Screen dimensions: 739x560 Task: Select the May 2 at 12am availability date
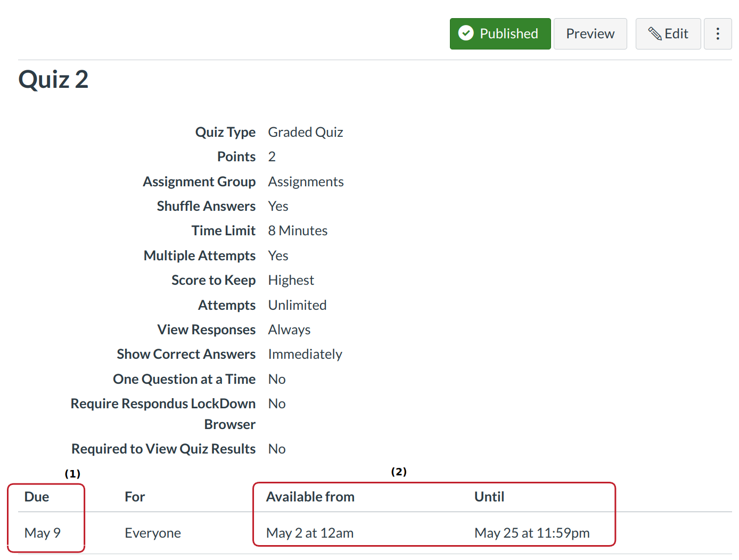click(x=309, y=533)
